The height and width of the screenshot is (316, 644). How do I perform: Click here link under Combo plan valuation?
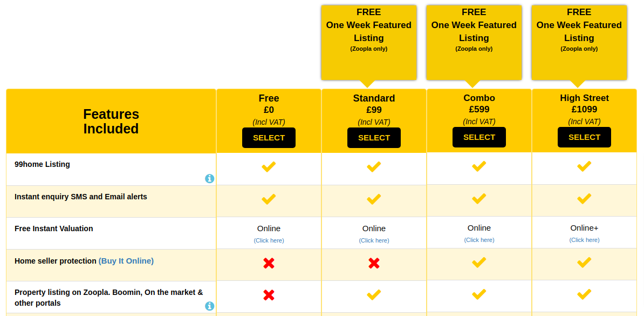click(479, 240)
